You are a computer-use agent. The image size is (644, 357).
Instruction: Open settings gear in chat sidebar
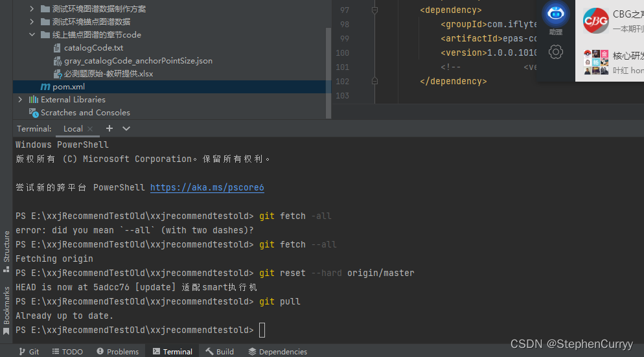556,52
